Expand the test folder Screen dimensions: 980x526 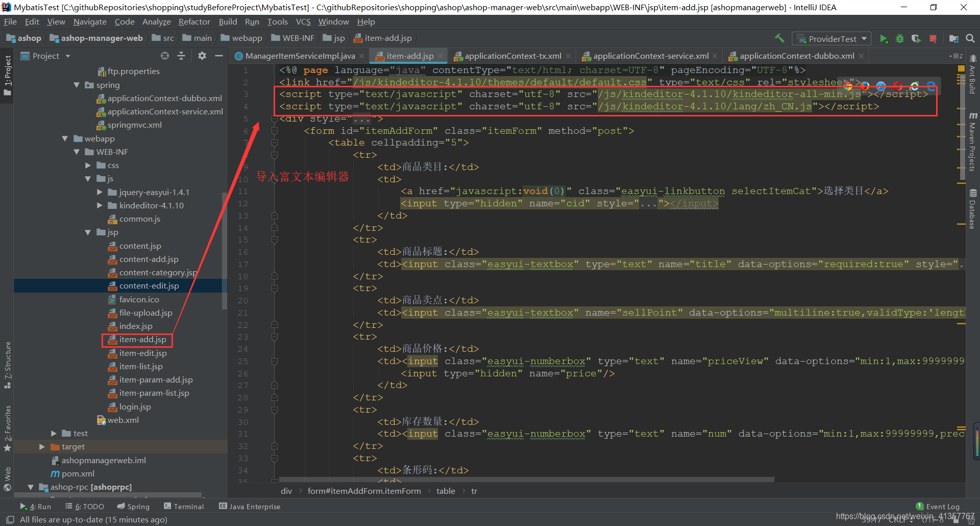pos(54,433)
